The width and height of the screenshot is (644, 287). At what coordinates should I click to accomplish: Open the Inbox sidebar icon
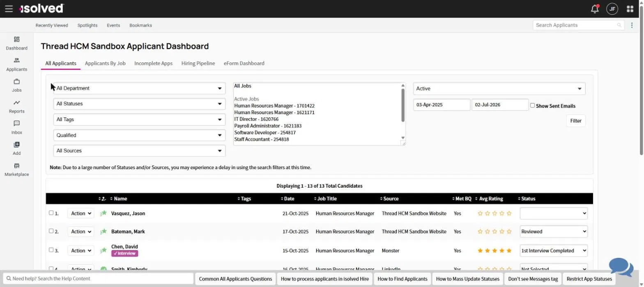pyautogui.click(x=17, y=128)
